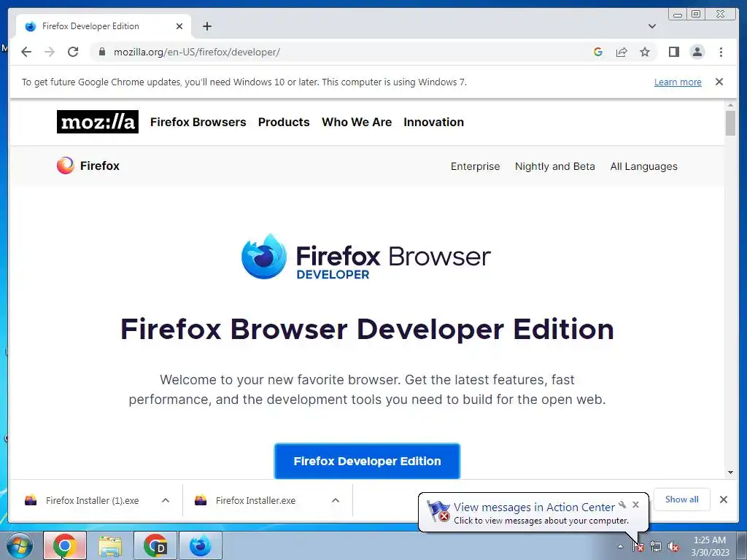Show hidden tray icons arrow
747x560 pixels.
pos(620,546)
